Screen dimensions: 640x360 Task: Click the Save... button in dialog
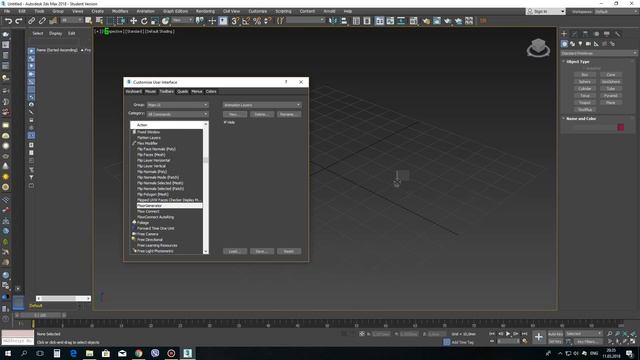click(x=262, y=251)
